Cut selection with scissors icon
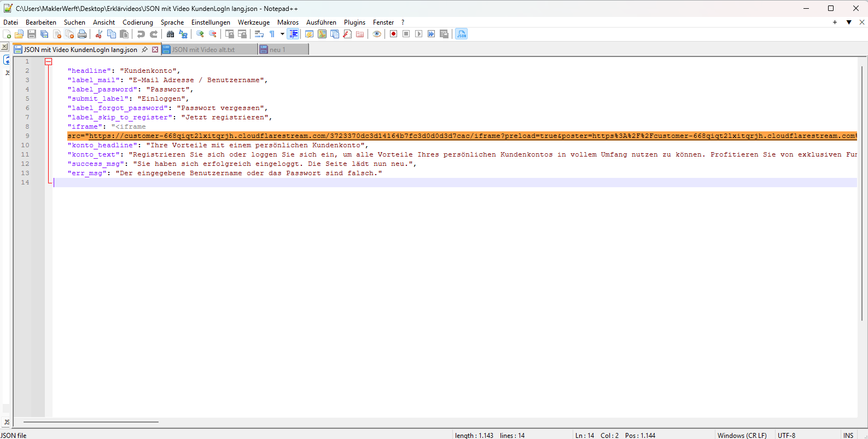The height and width of the screenshot is (439, 868). 99,34
